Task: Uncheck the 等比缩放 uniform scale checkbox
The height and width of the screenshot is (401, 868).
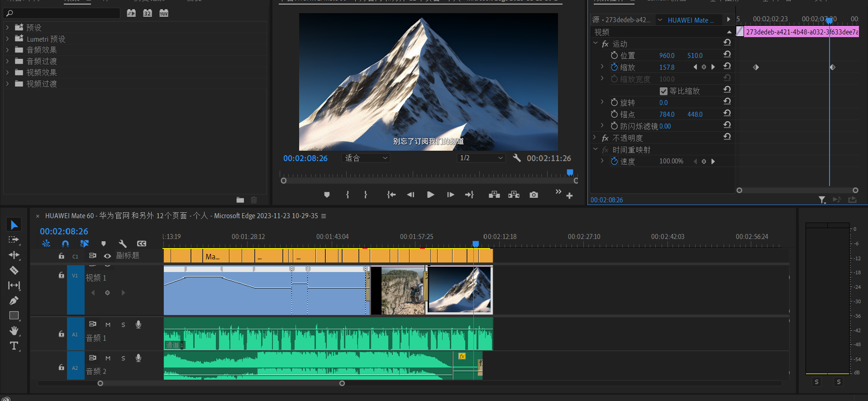Action: (x=663, y=91)
